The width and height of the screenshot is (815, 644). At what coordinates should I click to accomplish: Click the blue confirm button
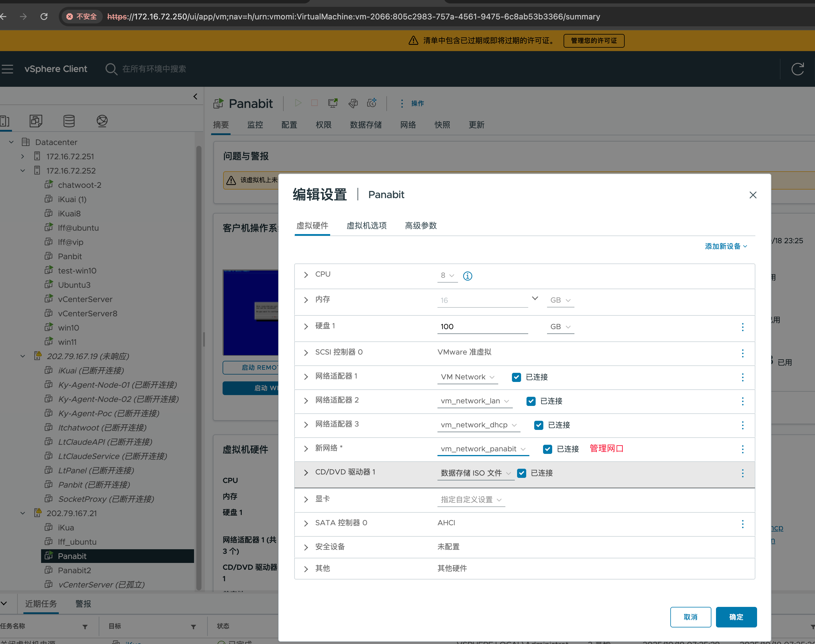click(x=736, y=617)
